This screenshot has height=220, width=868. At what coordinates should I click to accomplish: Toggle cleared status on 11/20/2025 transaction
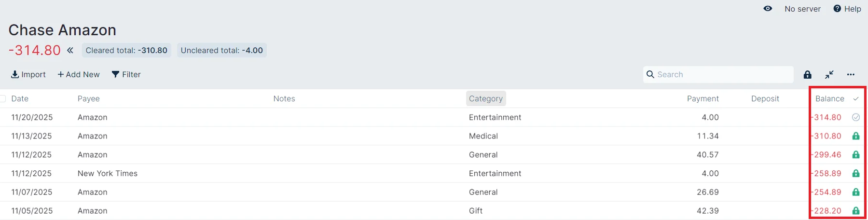[855, 117]
